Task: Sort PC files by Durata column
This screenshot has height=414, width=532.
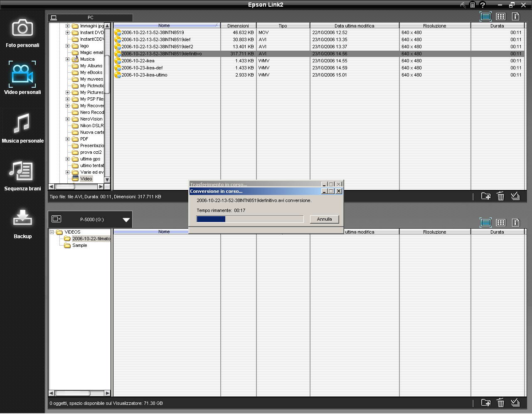Action: (497, 25)
